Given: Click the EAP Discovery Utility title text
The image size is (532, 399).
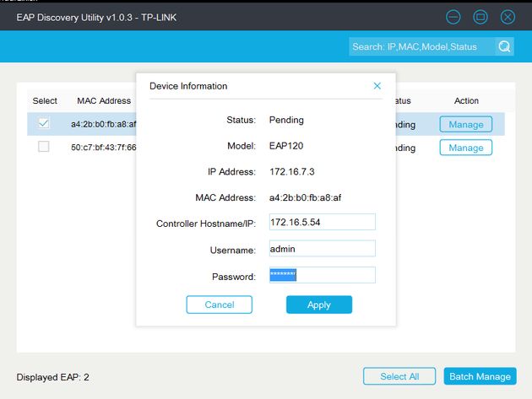Looking at the screenshot, I should 96,18.
